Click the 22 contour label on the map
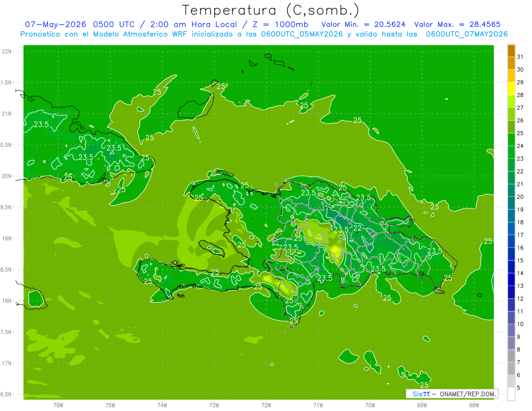Image resolution: width=532 pixels, height=411 pixels. [357, 227]
